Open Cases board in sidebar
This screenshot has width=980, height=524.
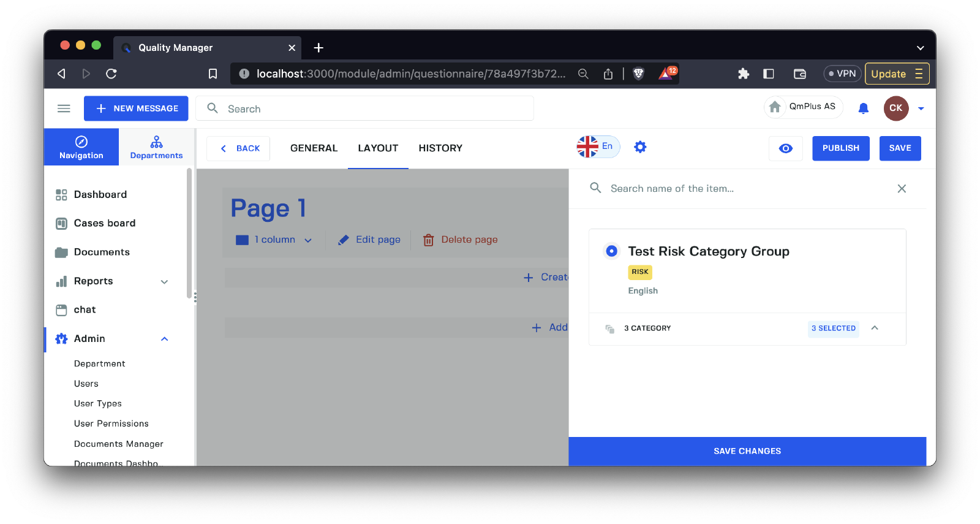[104, 223]
